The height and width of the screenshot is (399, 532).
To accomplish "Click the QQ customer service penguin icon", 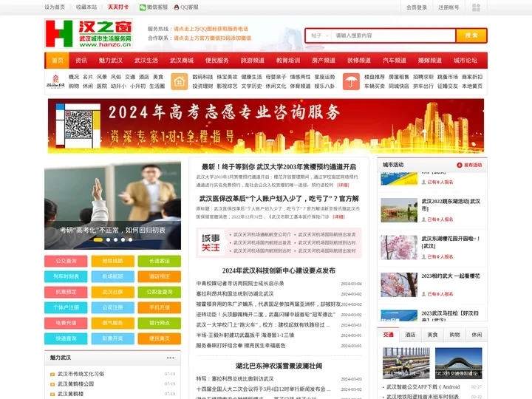I will coord(176,7).
